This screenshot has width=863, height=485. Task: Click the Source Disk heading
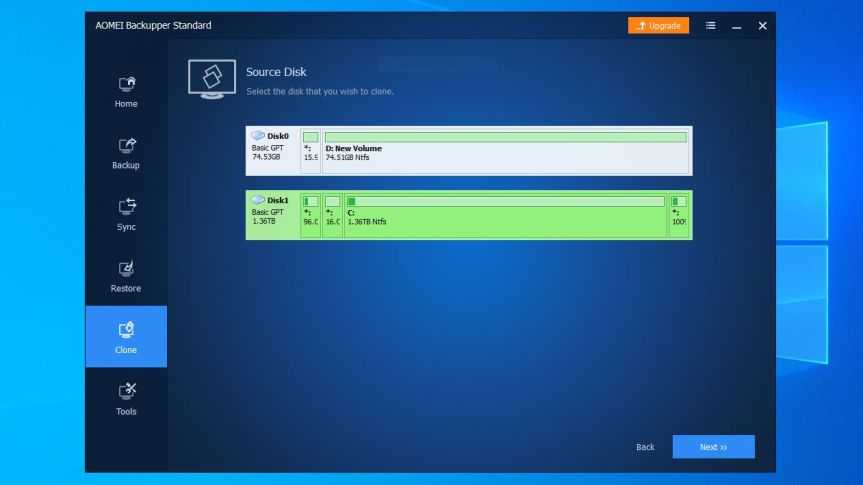pos(276,72)
